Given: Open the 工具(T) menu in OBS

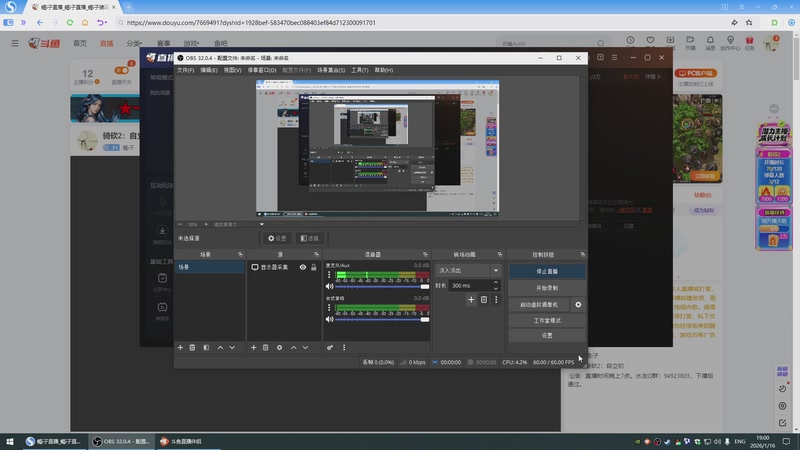Looking at the screenshot, I should [x=360, y=70].
